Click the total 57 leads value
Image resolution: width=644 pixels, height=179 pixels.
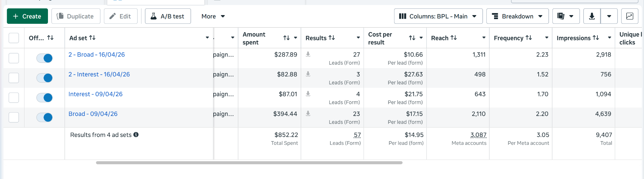point(357,135)
